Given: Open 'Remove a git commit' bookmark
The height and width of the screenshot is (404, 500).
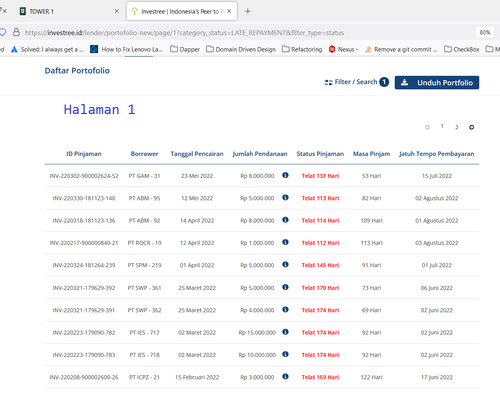Looking at the screenshot, I should 401,49.
